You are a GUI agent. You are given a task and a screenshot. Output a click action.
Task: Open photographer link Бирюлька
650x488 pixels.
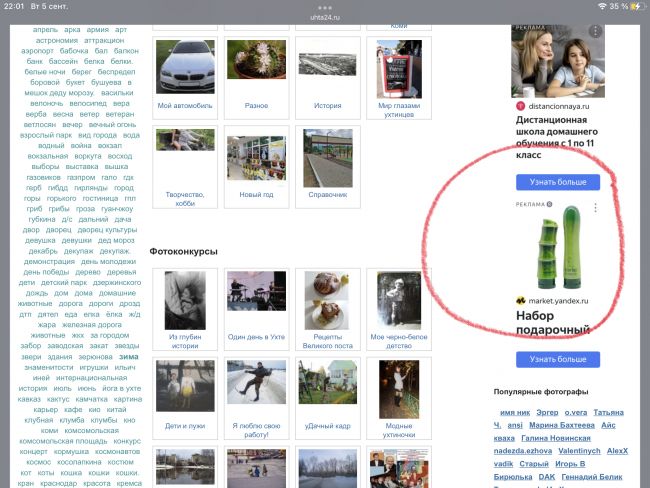point(513,477)
